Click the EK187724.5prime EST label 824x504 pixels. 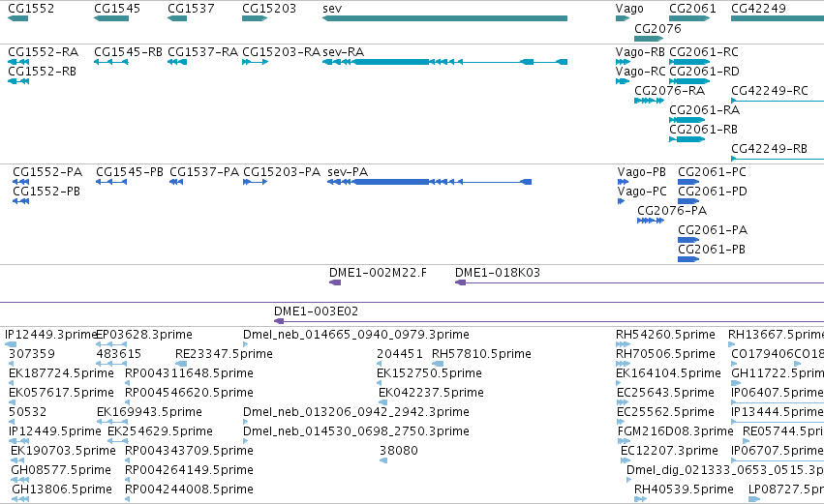pyautogui.click(x=61, y=373)
